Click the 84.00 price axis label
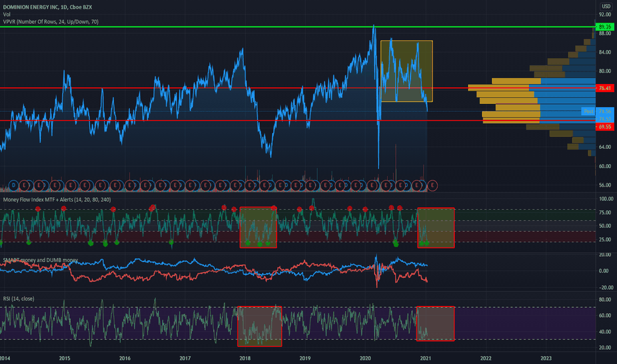617x364 pixels. pos(605,52)
